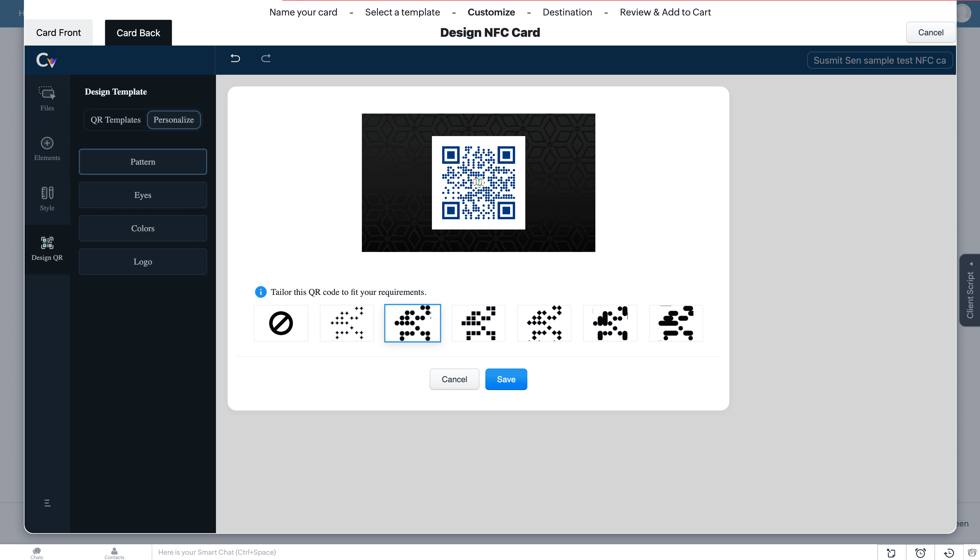Switch to the Card Back tab
The width and height of the screenshot is (980, 560).
coord(138,33)
